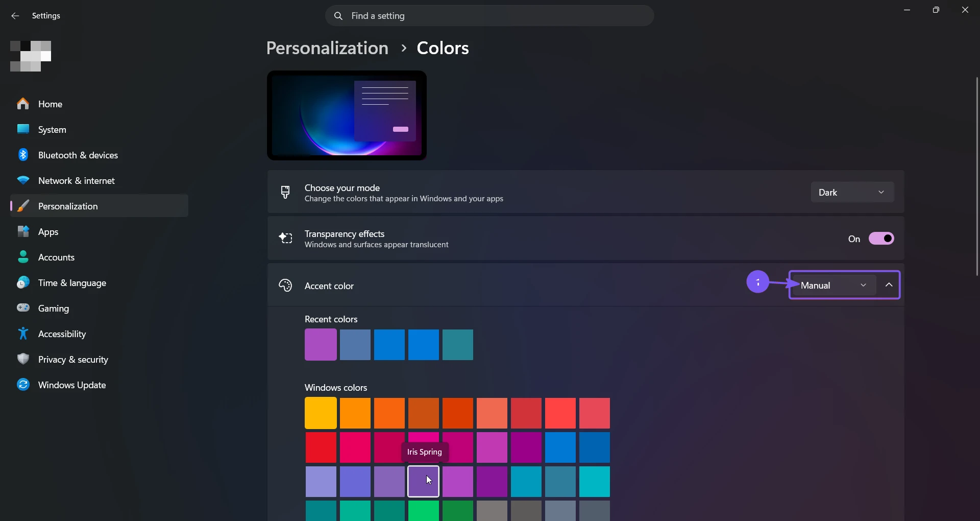Pick the bright green swatch in bottom row
The height and width of the screenshot is (521, 980).
[424, 511]
